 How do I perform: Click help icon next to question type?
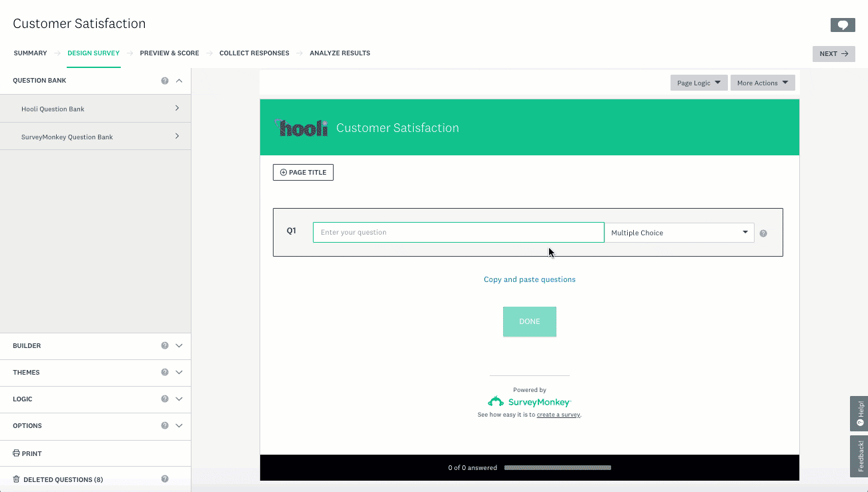click(763, 233)
